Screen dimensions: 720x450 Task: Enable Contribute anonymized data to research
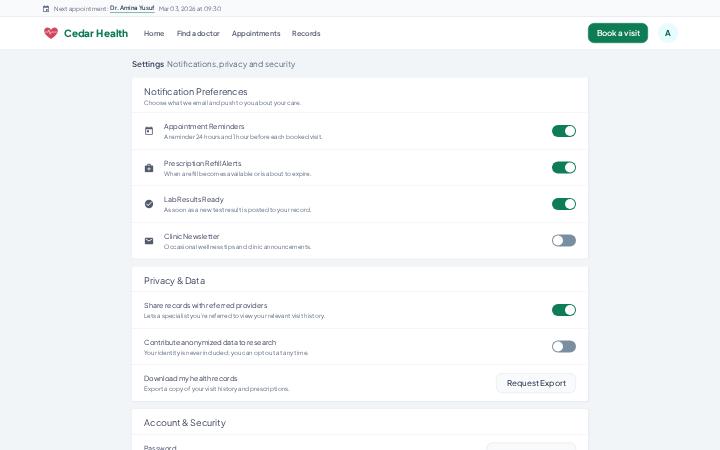563,346
